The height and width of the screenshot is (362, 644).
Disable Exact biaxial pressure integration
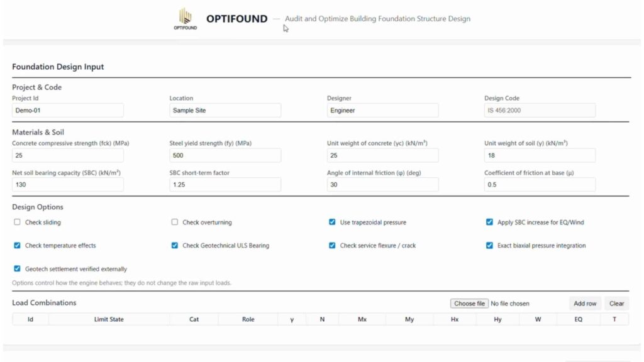point(489,245)
